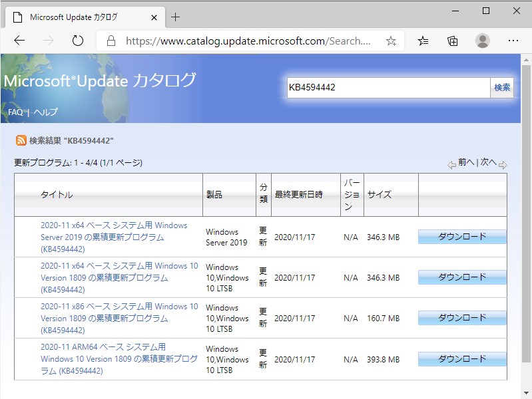Image resolution: width=532 pixels, height=399 pixels.
Task: Sort by タイトル column header
Action: pos(57,195)
